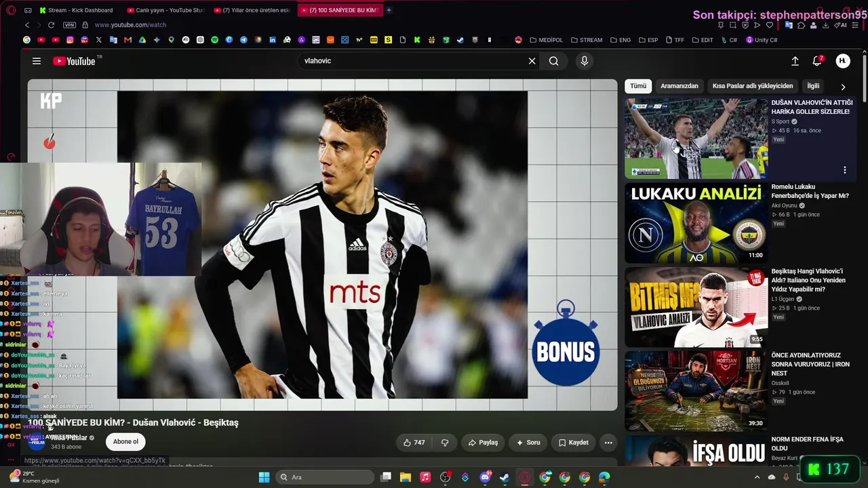Image resolution: width=868 pixels, height=488 pixels.
Task: Open the Unity C# bookmark
Action: click(762, 40)
